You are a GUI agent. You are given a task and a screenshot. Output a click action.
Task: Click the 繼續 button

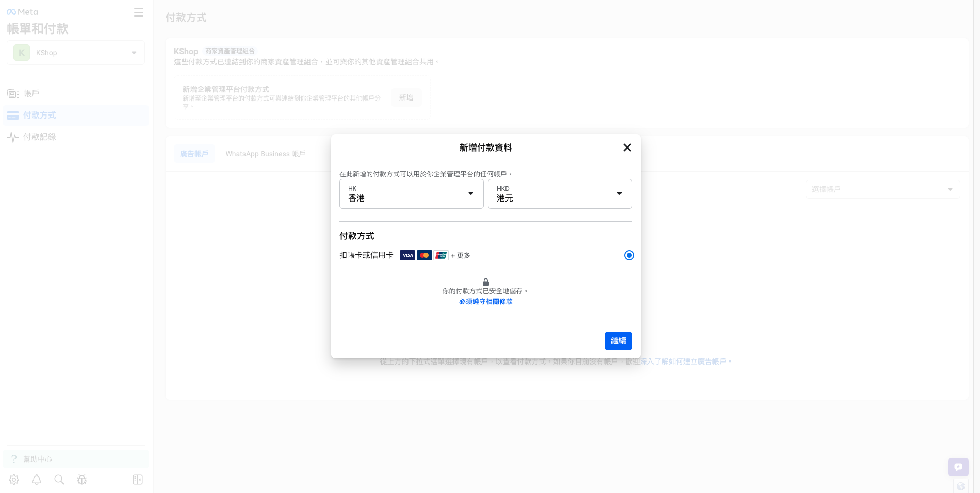(x=618, y=341)
